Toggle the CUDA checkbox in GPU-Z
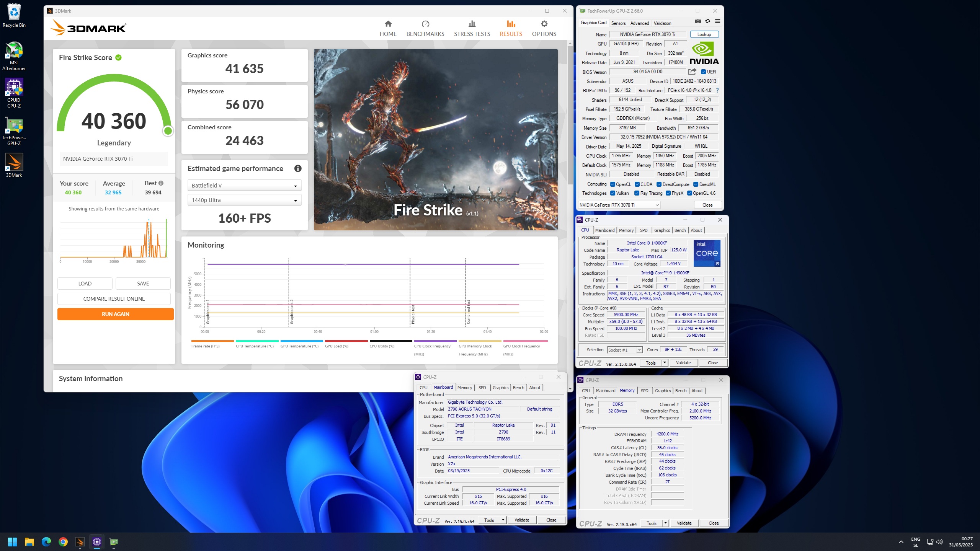The width and height of the screenshot is (980, 551). (637, 184)
